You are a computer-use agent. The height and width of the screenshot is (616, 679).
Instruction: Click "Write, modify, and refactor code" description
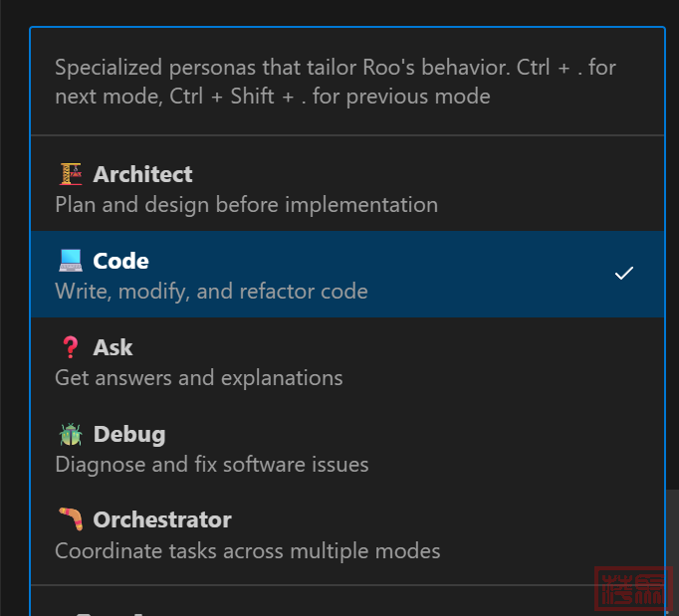(x=211, y=292)
